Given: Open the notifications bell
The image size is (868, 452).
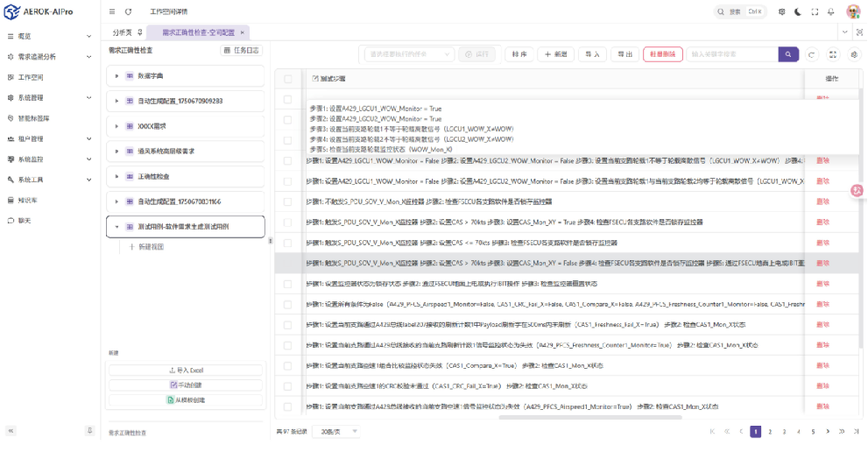Looking at the screenshot, I should 830,12.
